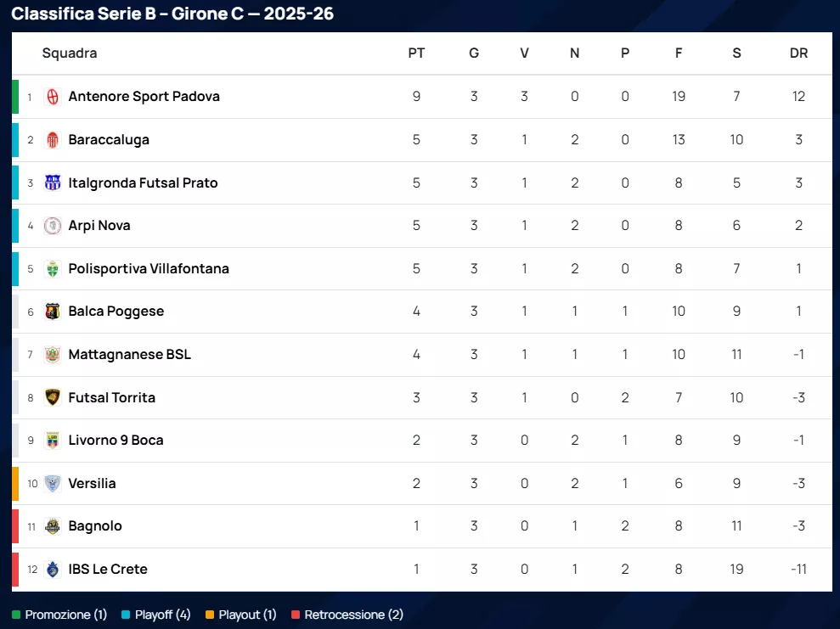This screenshot has height=629, width=840.
Task: Click the DR column header
Action: [798, 53]
